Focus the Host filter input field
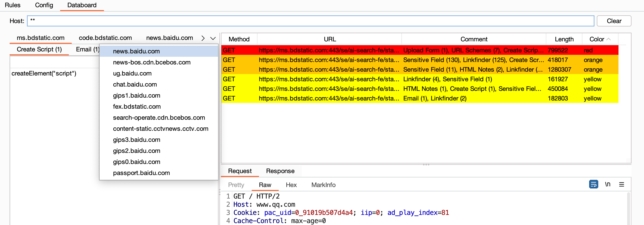The width and height of the screenshot is (644, 225). coord(310,21)
